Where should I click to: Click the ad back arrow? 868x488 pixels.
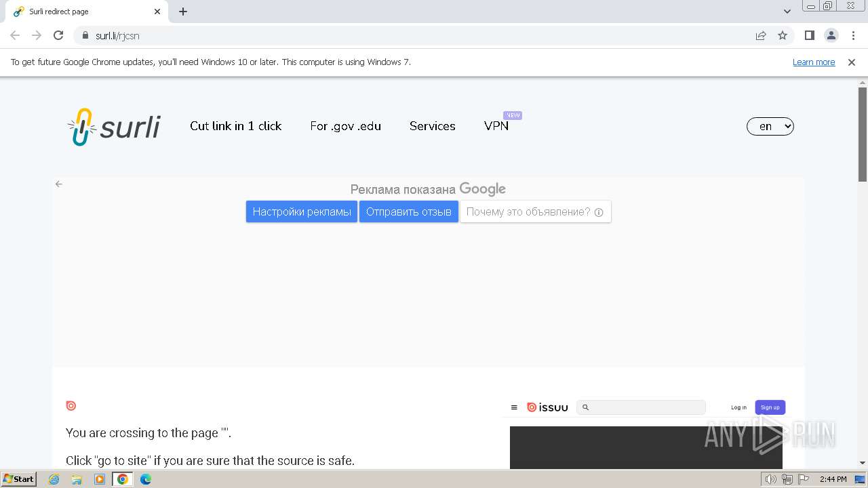pyautogui.click(x=59, y=184)
